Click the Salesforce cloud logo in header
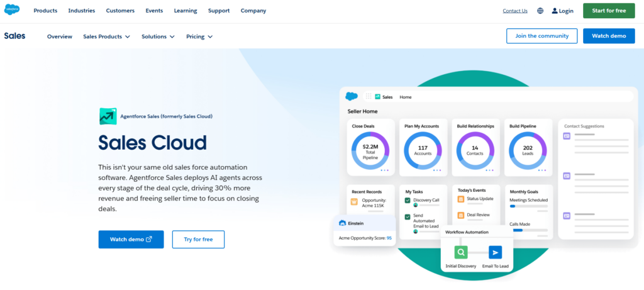This screenshot has width=644, height=290. (x=12, y=9)
